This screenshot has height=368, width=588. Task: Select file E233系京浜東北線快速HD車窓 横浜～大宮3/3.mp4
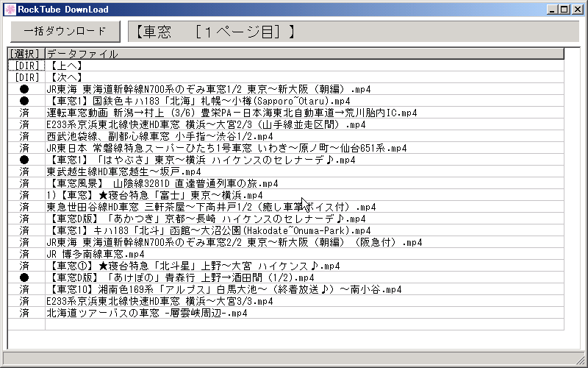click(x=304, y=301)
